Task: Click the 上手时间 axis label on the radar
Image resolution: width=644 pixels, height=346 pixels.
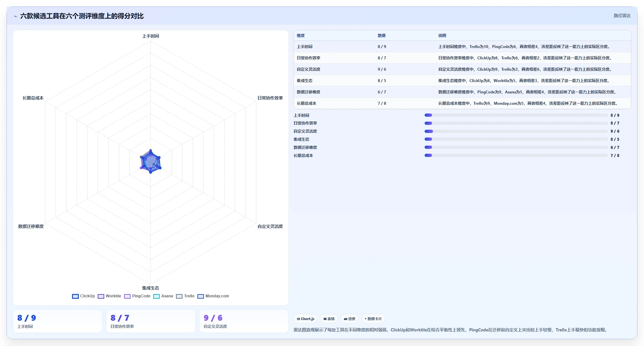Action: 151,36
